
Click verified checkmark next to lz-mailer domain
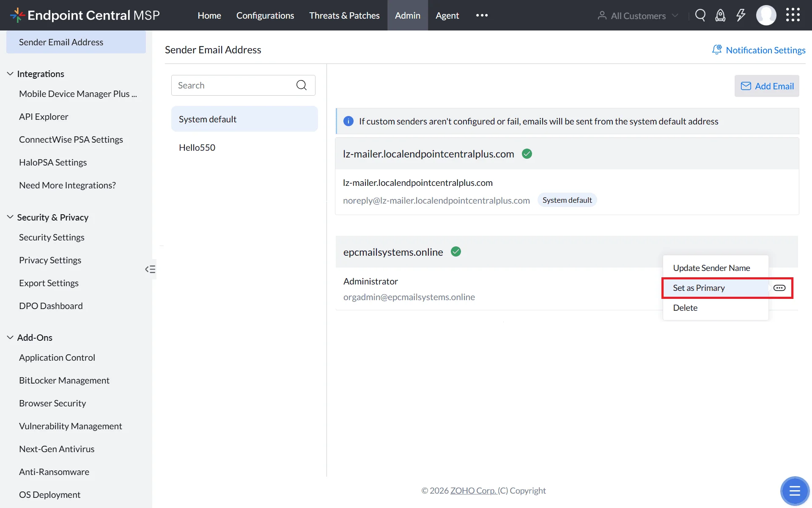tap(527, 154)
